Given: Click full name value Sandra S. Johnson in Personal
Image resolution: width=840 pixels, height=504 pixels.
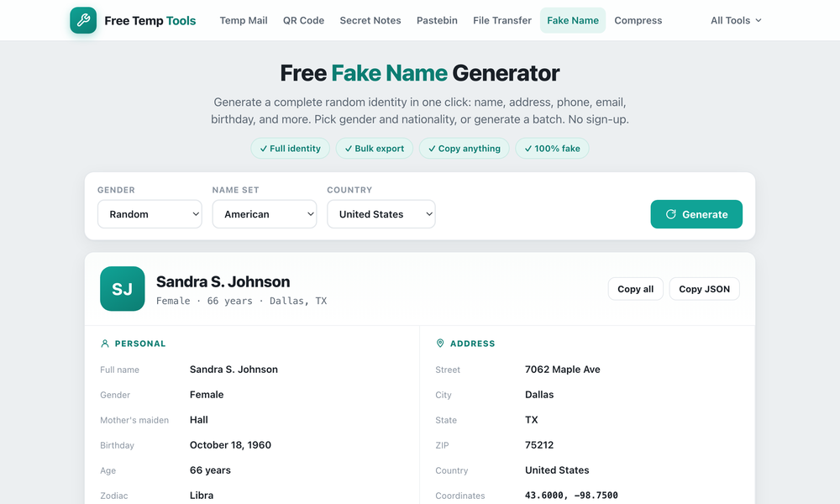Looking at the screenshot, I should click(x=234, y=370).
